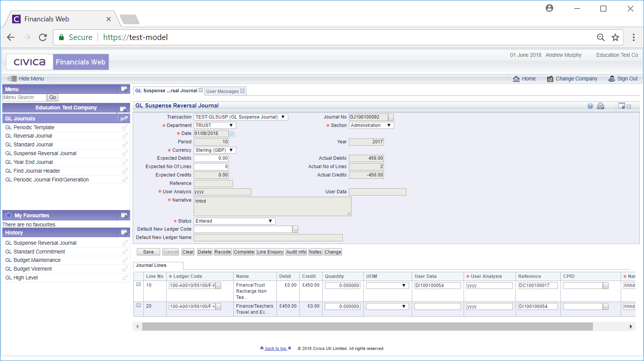Open GL Budget Virement new window icon

(125, 269)
